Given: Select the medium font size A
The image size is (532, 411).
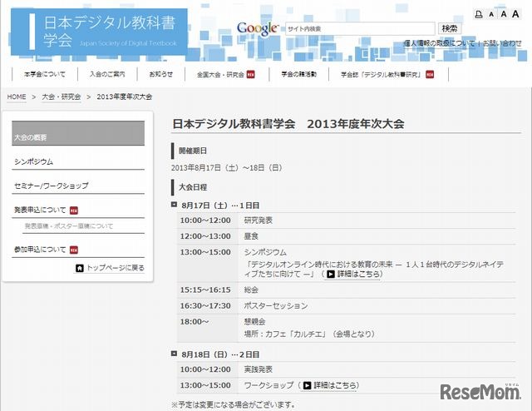Looking at the screenshot, I should tap(504, 14).
